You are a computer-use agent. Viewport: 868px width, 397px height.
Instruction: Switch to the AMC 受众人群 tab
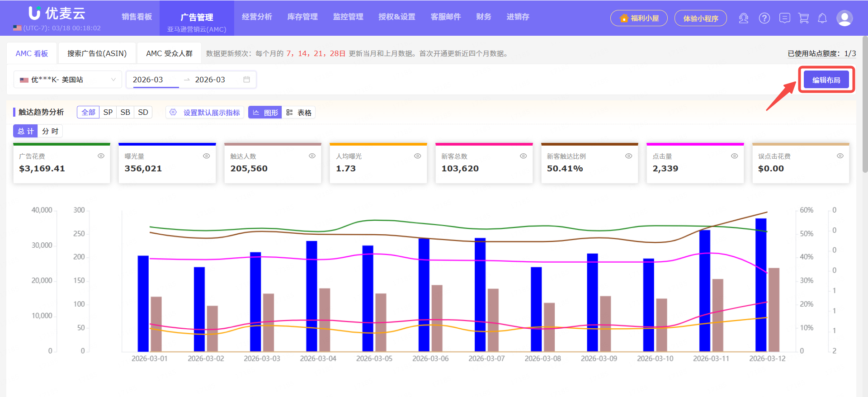click(169, 53)
